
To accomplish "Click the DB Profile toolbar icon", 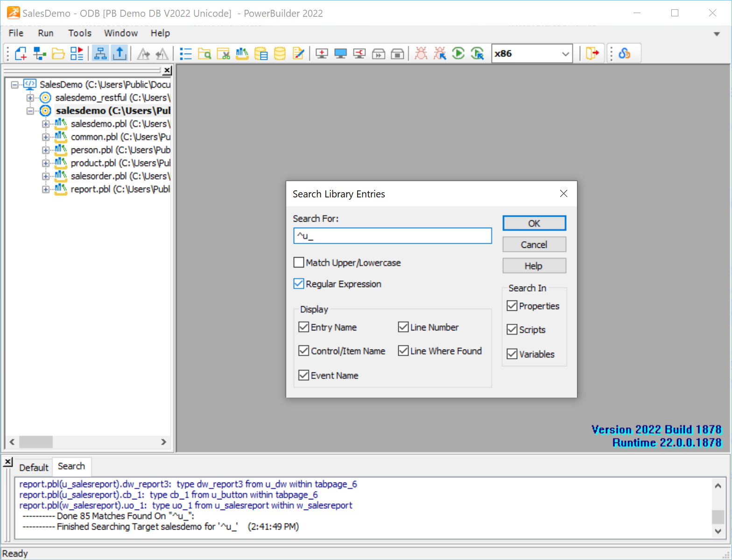I will pos(261,54).
